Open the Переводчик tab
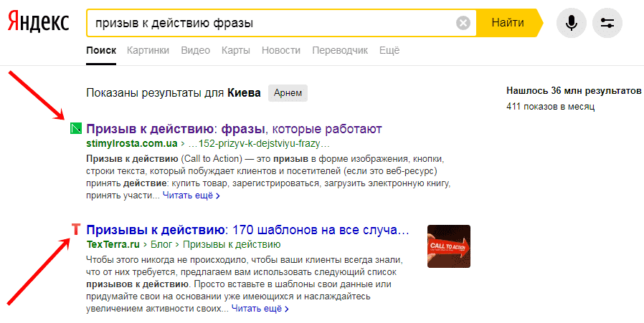 [x=339, y=50]
